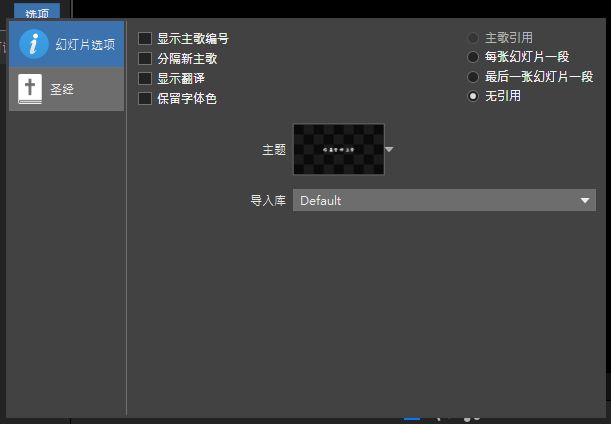The width and height of the screenshot is (611, 424).
Task: Expand the 主题 theme dropdown arrow
Action: 390,149
